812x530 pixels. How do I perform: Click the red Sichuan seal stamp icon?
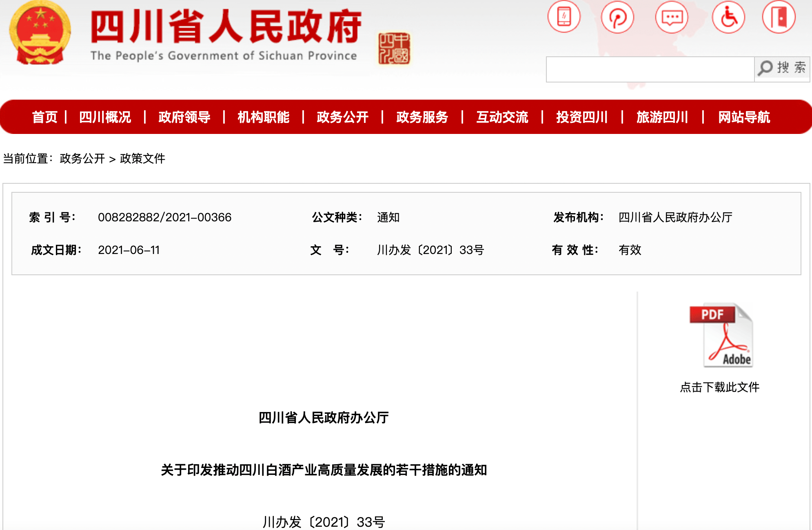(x=393, y=49)
